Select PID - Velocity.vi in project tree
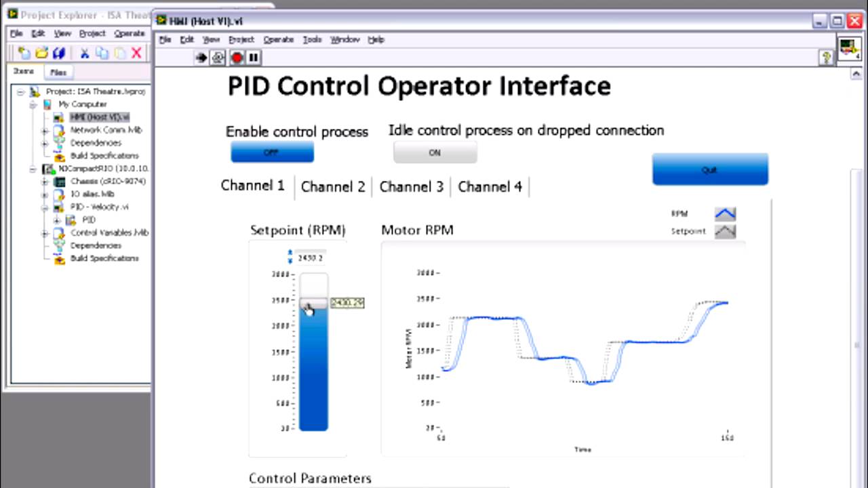 pyautogui.click(x=100, y=207)
